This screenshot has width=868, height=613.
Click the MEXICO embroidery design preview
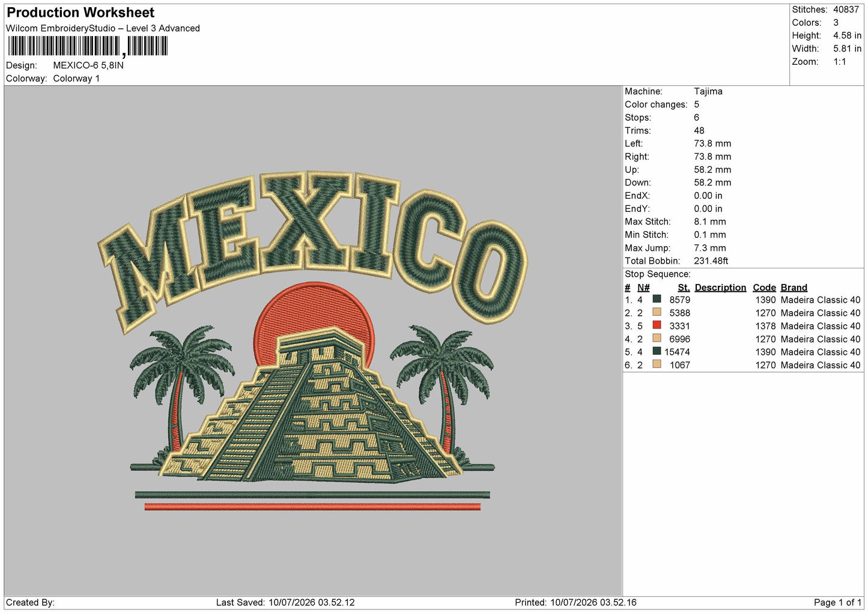(312, 341)
